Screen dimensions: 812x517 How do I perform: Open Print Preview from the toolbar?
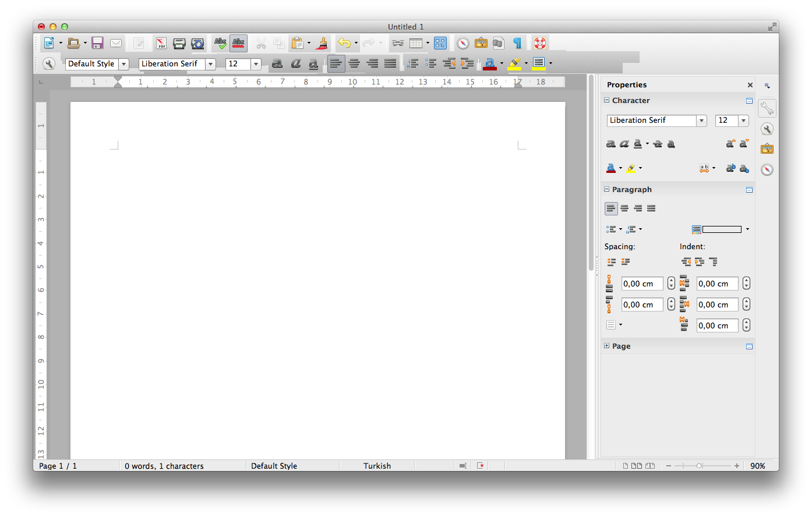tap(197, 43)
